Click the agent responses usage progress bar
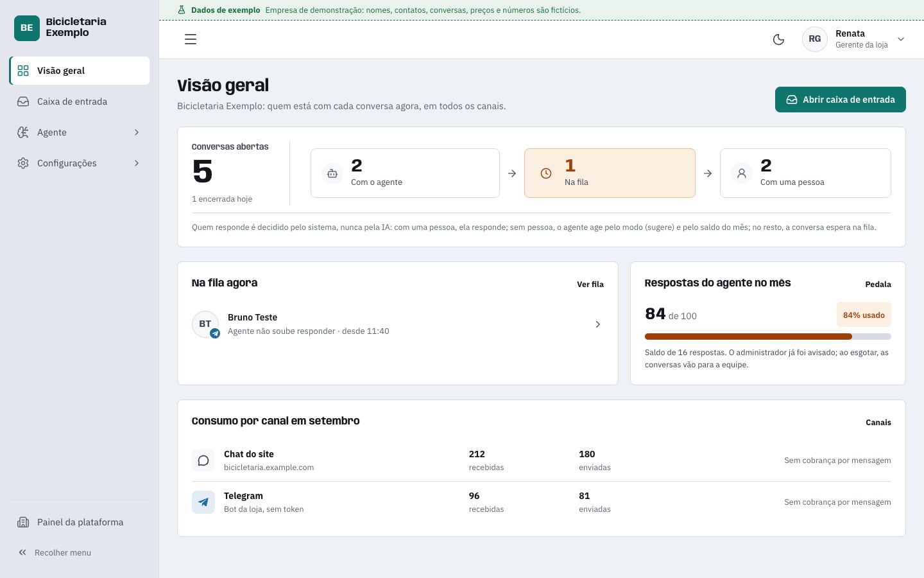The height and width of the screenshot is (578, 924). (x=768, y=337)
